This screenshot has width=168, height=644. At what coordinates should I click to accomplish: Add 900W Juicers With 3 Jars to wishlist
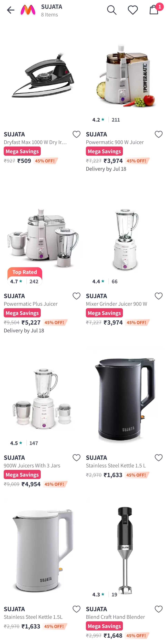tap(76, 457)
